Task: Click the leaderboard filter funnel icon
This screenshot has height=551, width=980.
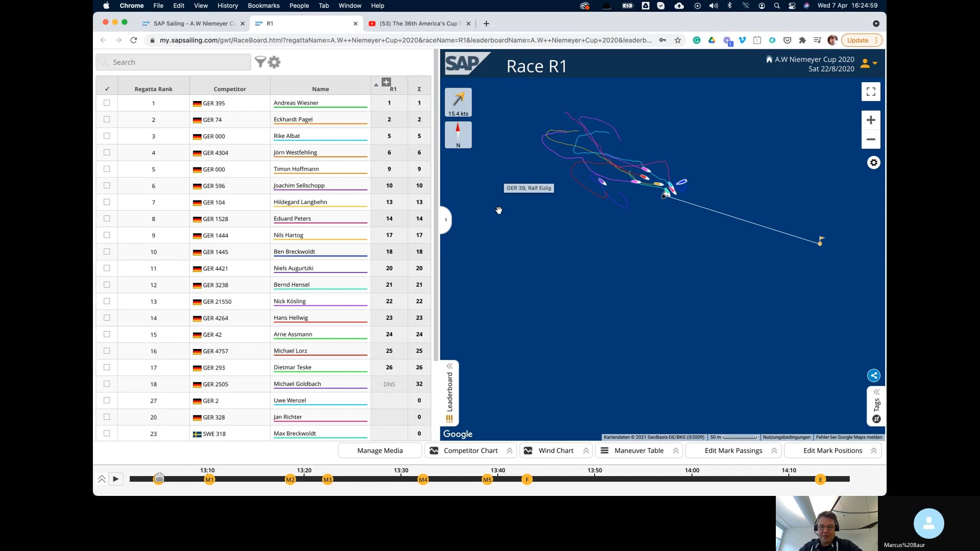Action: (x=260, y=62)
